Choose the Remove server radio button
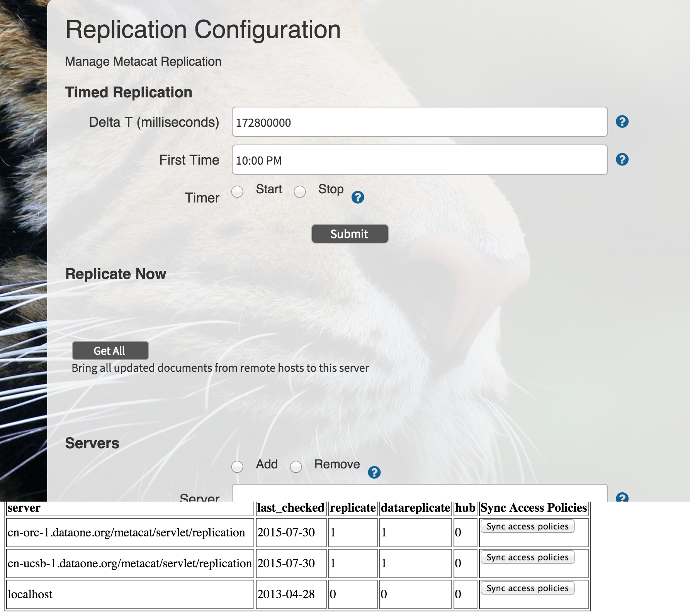 click(x=296, y=467)
